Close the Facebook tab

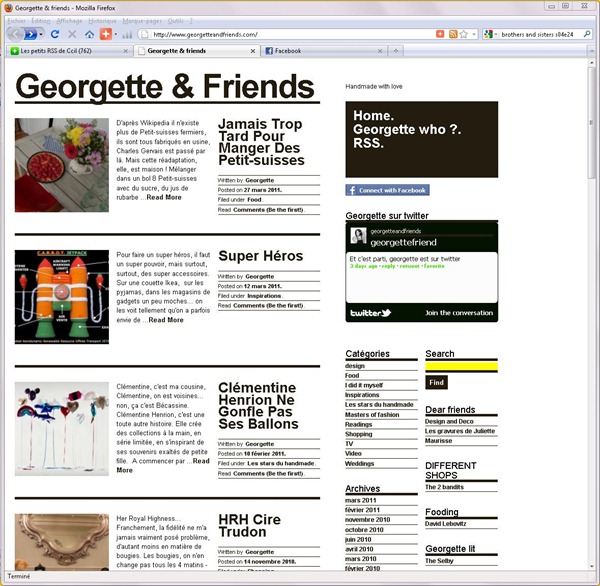click(x=380, y=51)
